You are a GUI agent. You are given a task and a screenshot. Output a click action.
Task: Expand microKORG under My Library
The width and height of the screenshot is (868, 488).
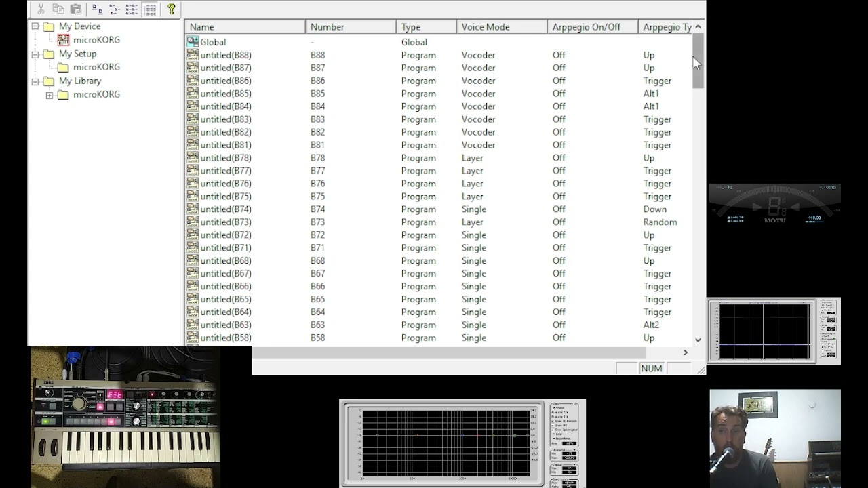(50, 95)
